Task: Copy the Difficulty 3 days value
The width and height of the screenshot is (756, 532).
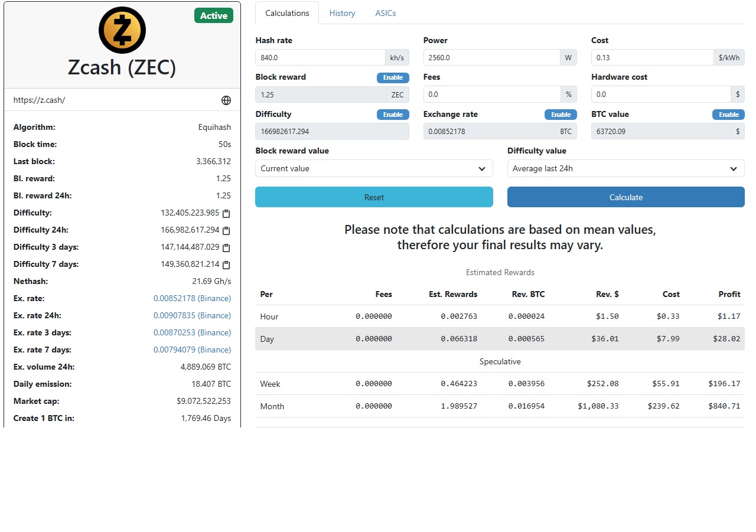Action: pyautogui.click(x=226, y=247)
